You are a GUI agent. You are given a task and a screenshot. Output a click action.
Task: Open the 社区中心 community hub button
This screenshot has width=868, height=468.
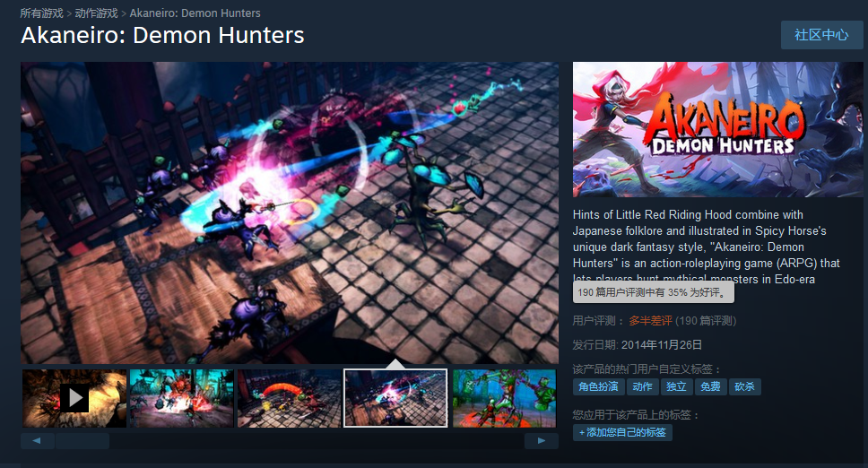tap(821, 35)
